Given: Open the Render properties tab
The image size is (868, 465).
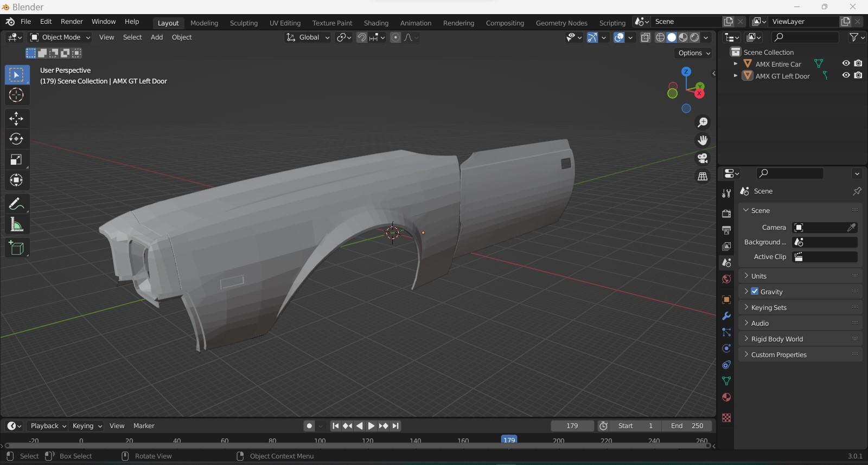Looking at the screenshot, I should coord(726,214).
